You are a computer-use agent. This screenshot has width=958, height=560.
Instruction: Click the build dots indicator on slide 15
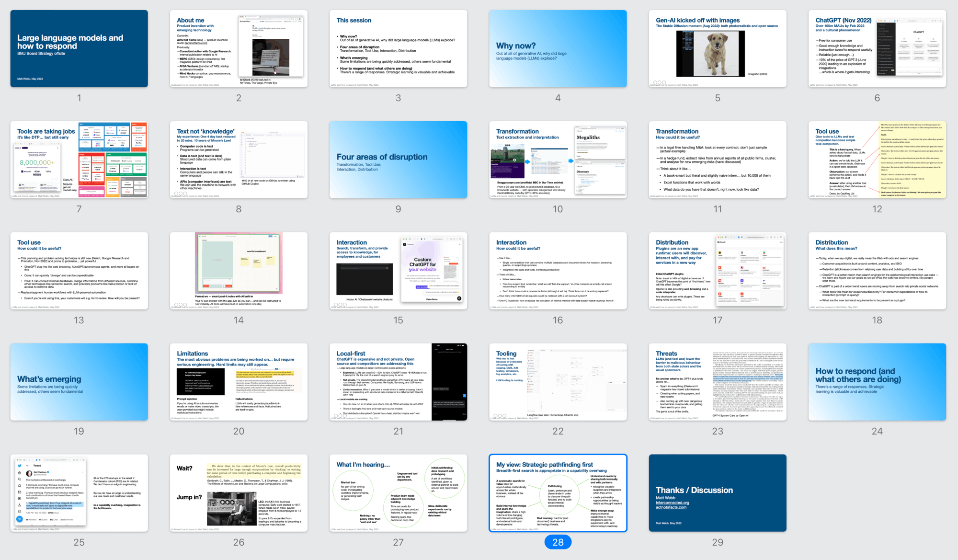point(340,305)
